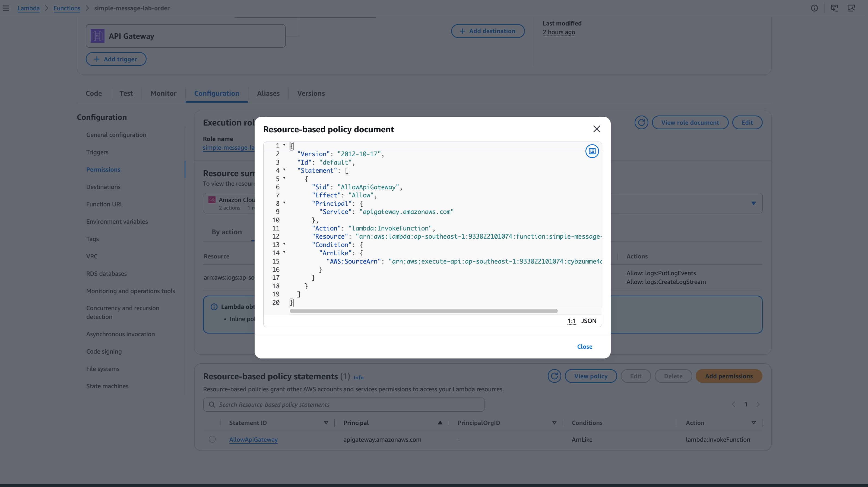Click the search resource-based policy statements field
Viewport: 868px width, 487px height.
coord(344,405)
